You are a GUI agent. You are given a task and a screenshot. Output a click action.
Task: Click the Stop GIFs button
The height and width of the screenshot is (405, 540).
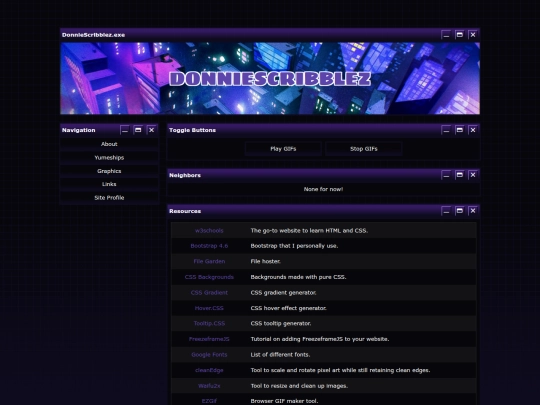point(364,149)
